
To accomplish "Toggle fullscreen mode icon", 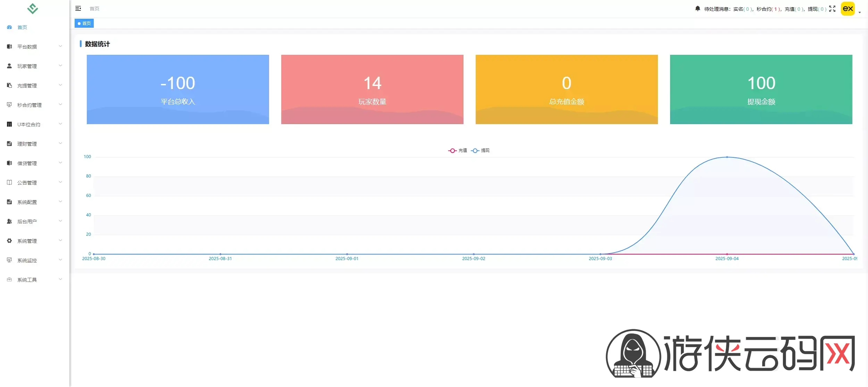I will (x=832, y=9).
